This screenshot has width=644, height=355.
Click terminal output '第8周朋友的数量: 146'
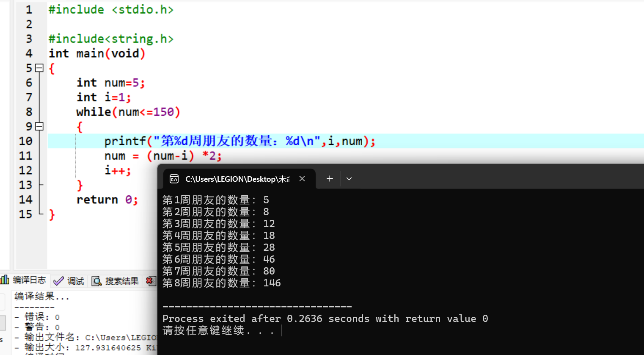point(222,283)
